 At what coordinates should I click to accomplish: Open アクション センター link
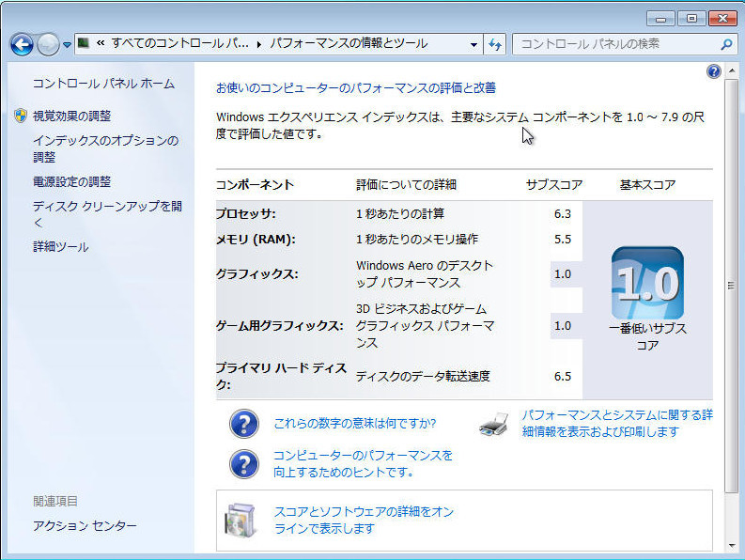[85, 526]
